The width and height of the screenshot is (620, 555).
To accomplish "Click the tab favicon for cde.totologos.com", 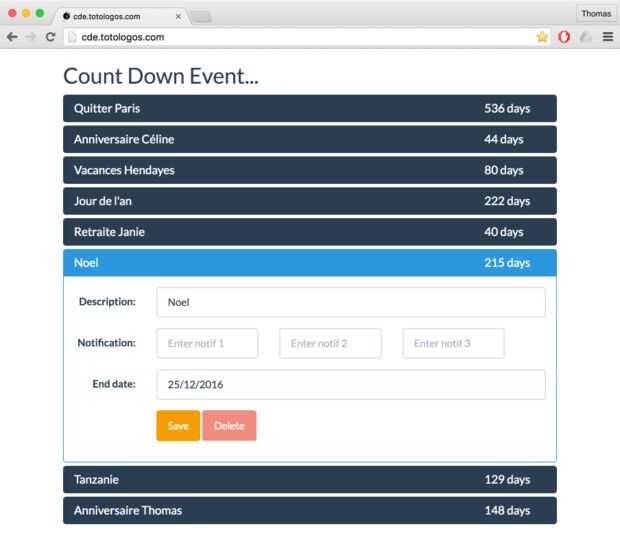I will (66, 16).
